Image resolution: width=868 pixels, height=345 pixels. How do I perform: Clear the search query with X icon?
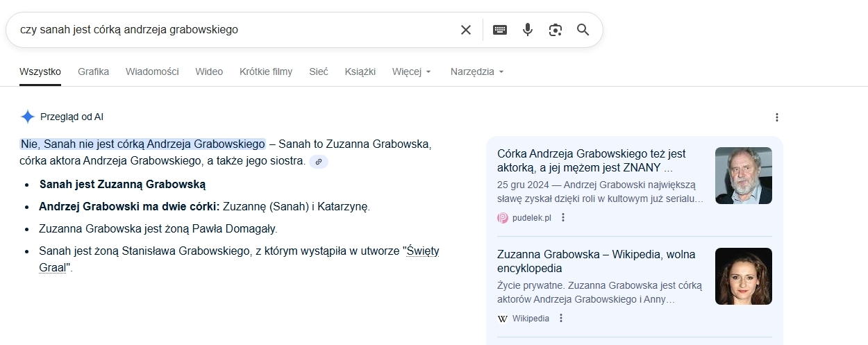point(466,30)
